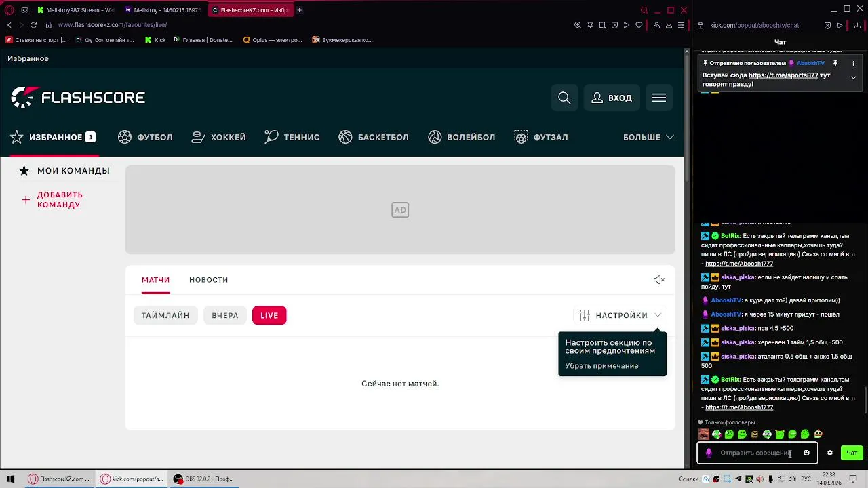The image size is (868, 488).
Task: Switch to Mellstroy987 Stream browser tab
Action: pos(76,10)
